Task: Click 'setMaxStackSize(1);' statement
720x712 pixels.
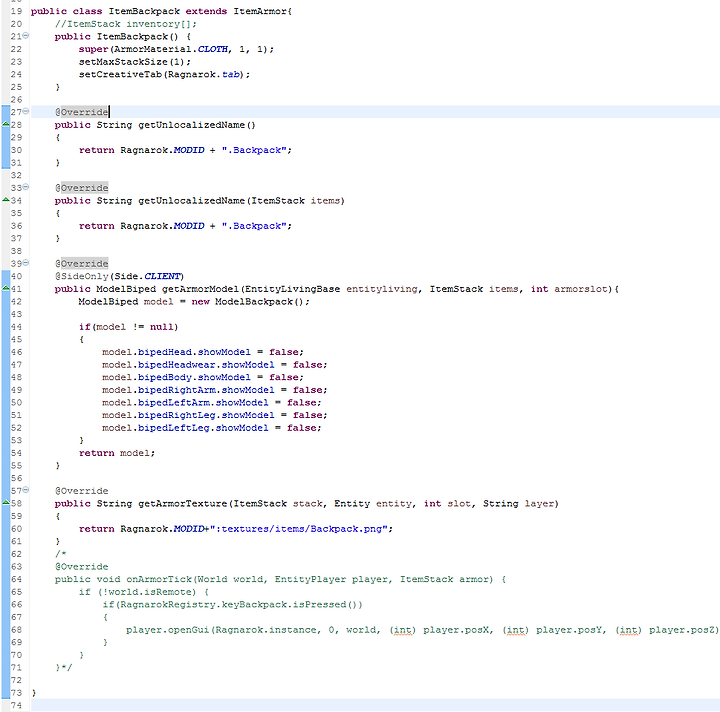Action: pyautogui.click(x=135, y=62)
